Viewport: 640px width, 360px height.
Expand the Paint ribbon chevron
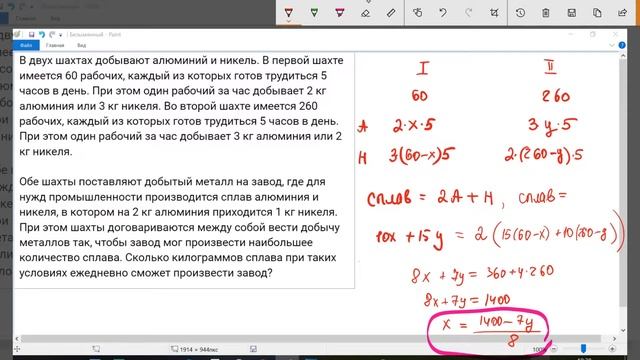pos(612,45)
